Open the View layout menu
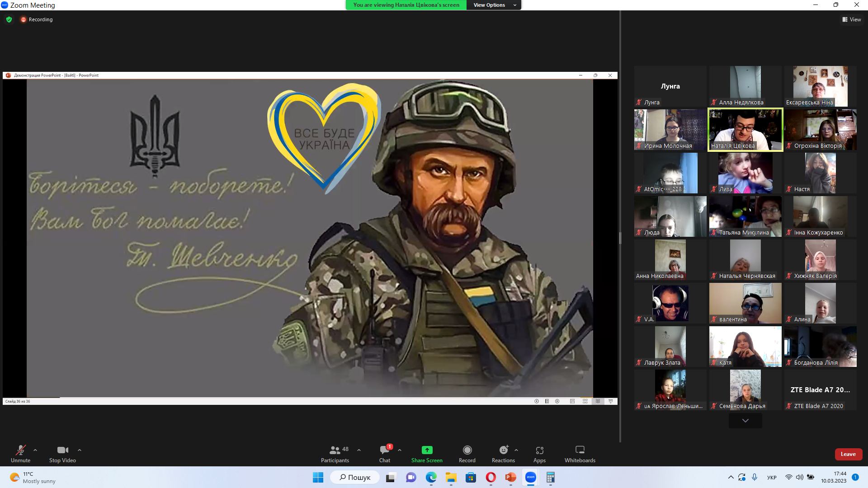Viewport: 868px width, 488px height. pyautogui.click(x=852, y=19)
